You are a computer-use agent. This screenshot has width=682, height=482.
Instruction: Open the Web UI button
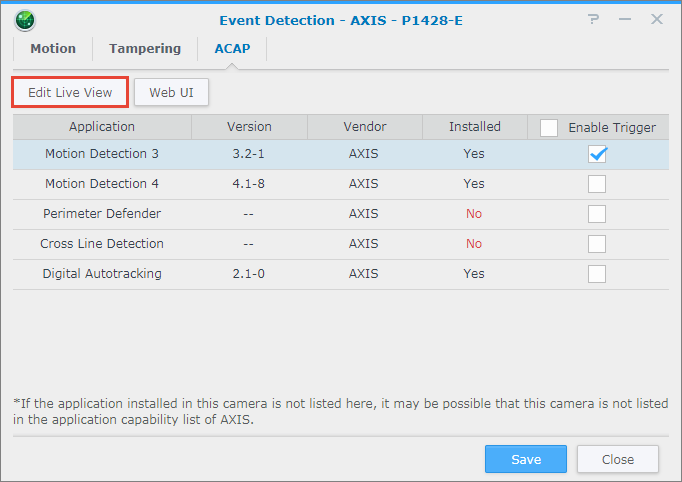pos(171,92)
